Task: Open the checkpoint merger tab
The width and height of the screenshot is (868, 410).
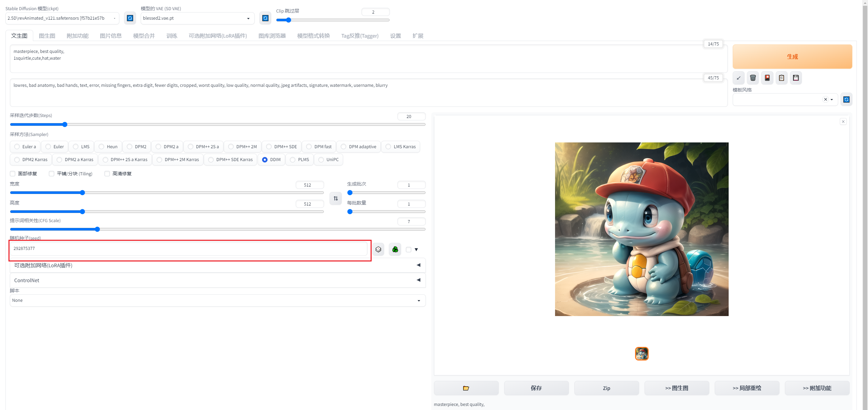Action: click(x=144, y=36)
